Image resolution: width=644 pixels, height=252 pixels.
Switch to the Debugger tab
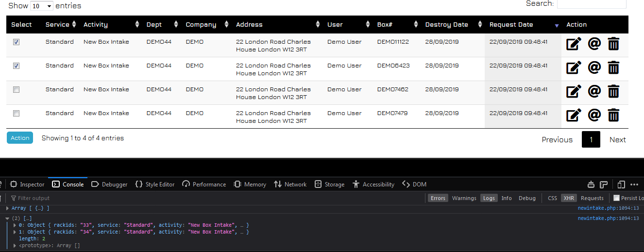[x=109, y=185]
